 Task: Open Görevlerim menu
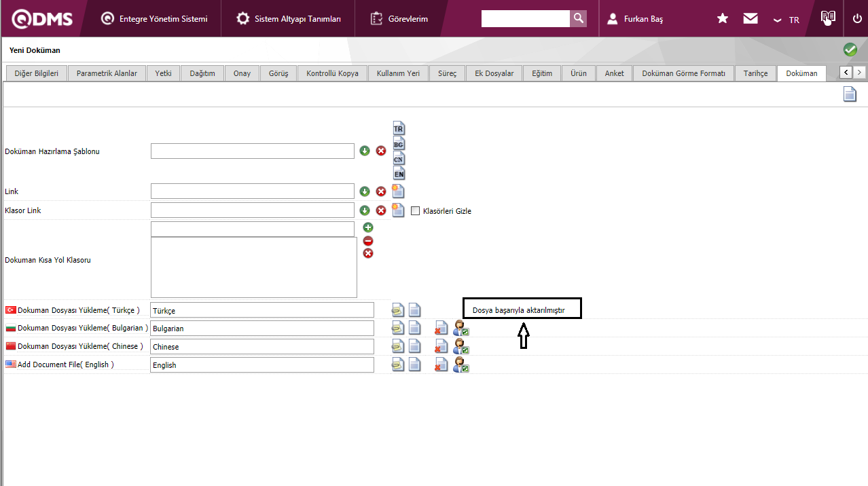[399, 19]
